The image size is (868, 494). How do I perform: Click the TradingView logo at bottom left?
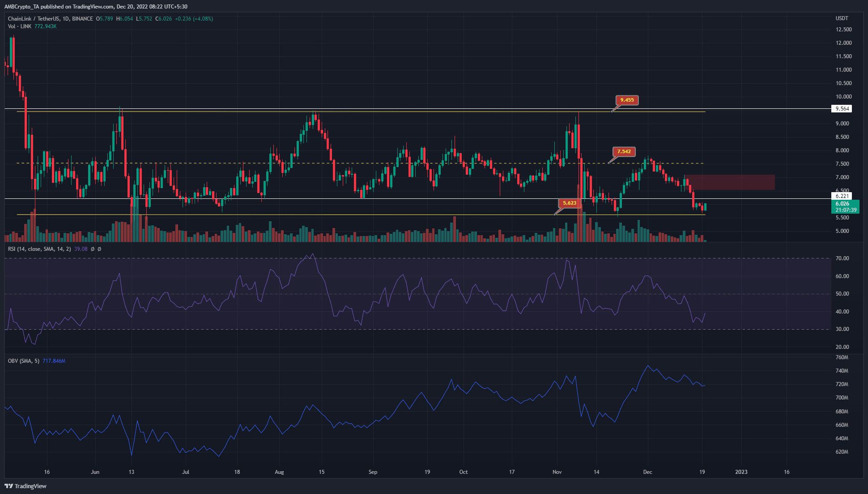tap(26, 486)
